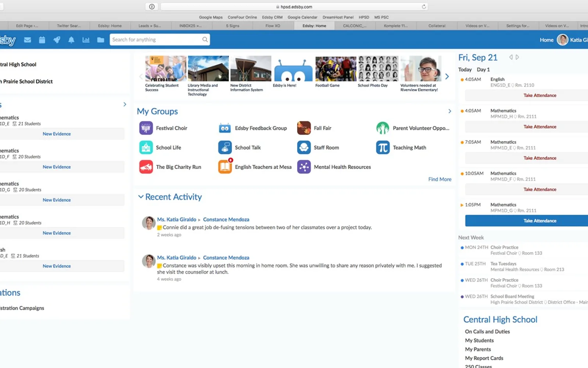588x368 pixels.
Task: Open the notifications bell icon
Action: tap(71, 40)
